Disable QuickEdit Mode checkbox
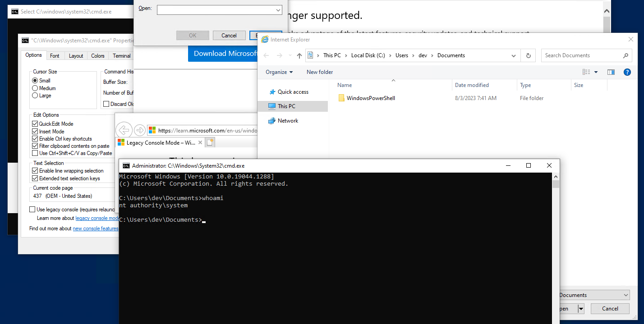644x324 pixels. [35, 124]
